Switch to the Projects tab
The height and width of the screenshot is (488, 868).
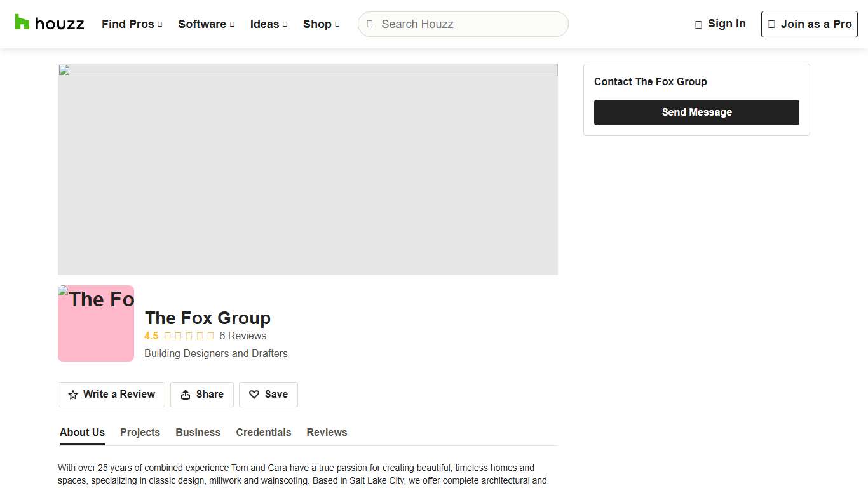[140, 432]
